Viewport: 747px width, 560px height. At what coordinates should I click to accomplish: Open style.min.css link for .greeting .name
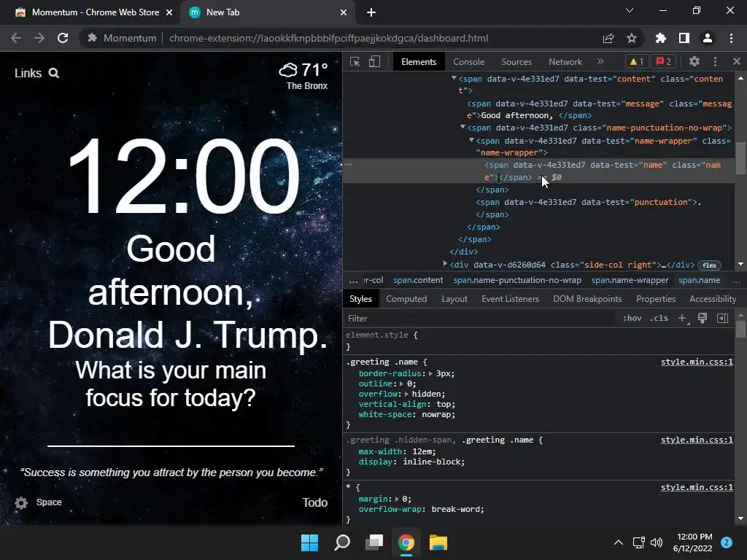pyautogui.click(x=697, y=362)
